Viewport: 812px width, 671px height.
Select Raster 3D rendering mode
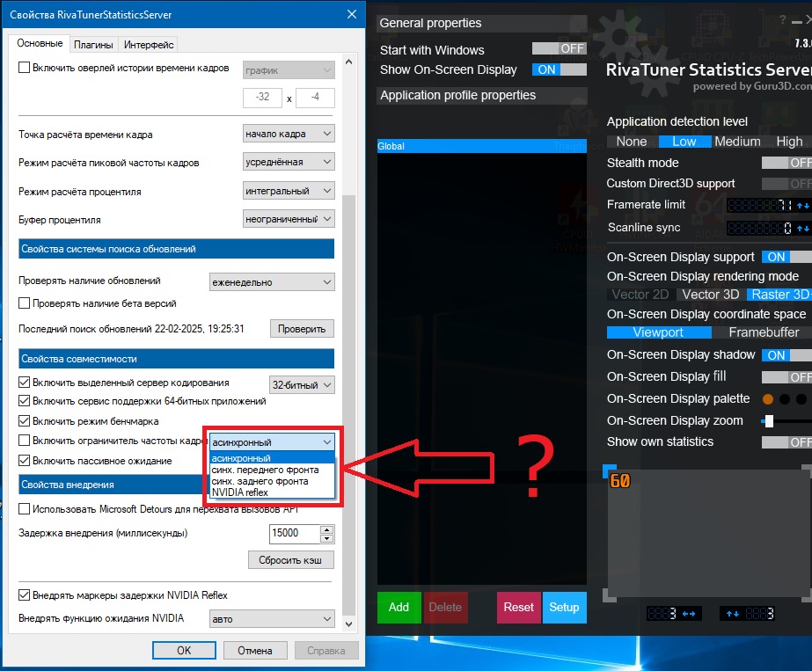pos(779,294)
